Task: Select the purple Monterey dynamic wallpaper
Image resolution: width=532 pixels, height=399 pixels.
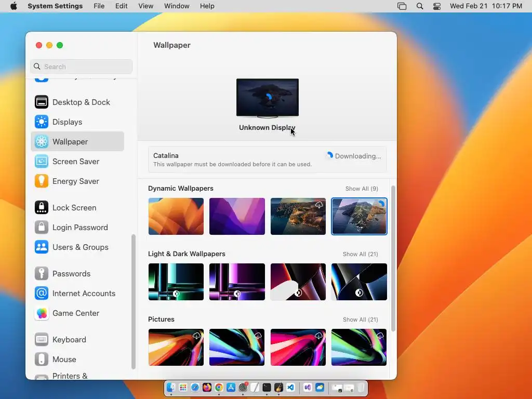Action: click(237, 217)
